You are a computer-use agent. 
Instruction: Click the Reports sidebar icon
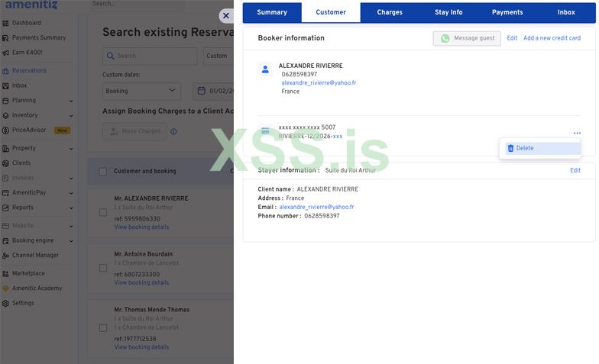click(x=5, y=208)
